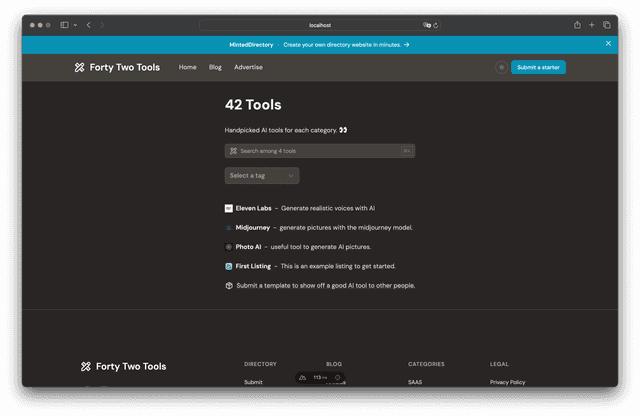Toggle the dark mode theme switch
This screenshot has height=416, width=640.
(x=501, y=67)
